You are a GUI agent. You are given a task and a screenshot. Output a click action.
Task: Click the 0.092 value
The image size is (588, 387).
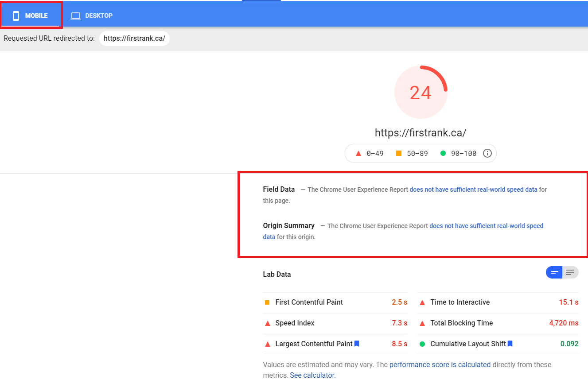pyautogui.click(x=569, y=344)
